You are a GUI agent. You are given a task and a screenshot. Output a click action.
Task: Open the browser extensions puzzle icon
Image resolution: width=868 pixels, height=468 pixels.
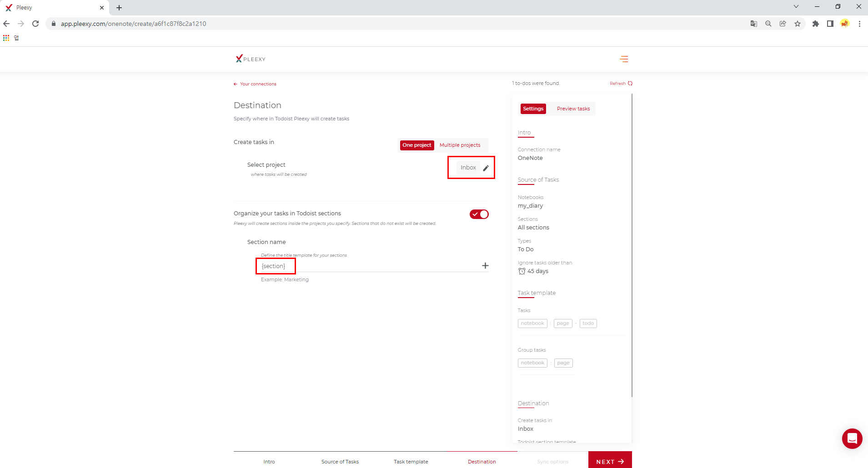click(816, 24)
